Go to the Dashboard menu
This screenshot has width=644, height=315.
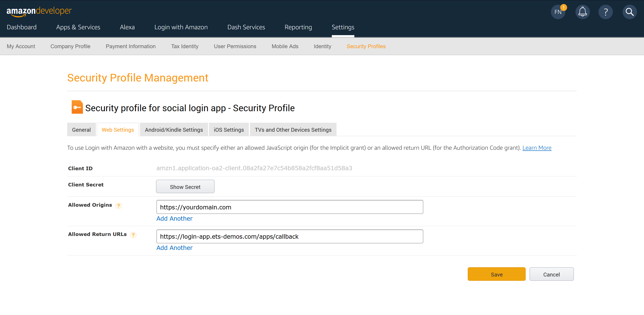[x=22, y=27]
